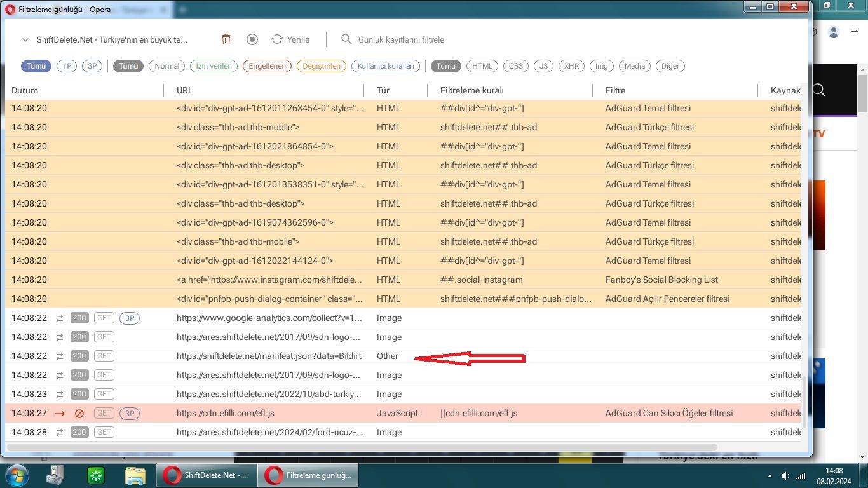Expand the ShiftDelete.Net source selector chevron
868x488 pixels.
tap(24, 39)
